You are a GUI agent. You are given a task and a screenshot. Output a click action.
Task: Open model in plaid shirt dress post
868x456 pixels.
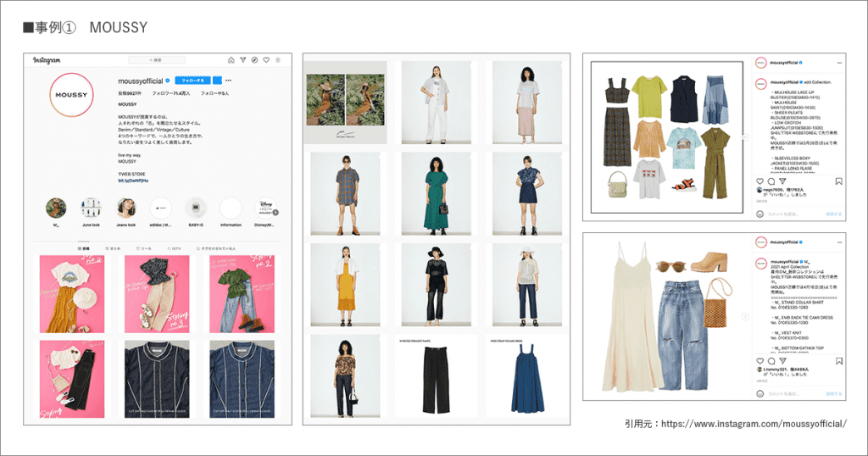click(x=346, y=194)
